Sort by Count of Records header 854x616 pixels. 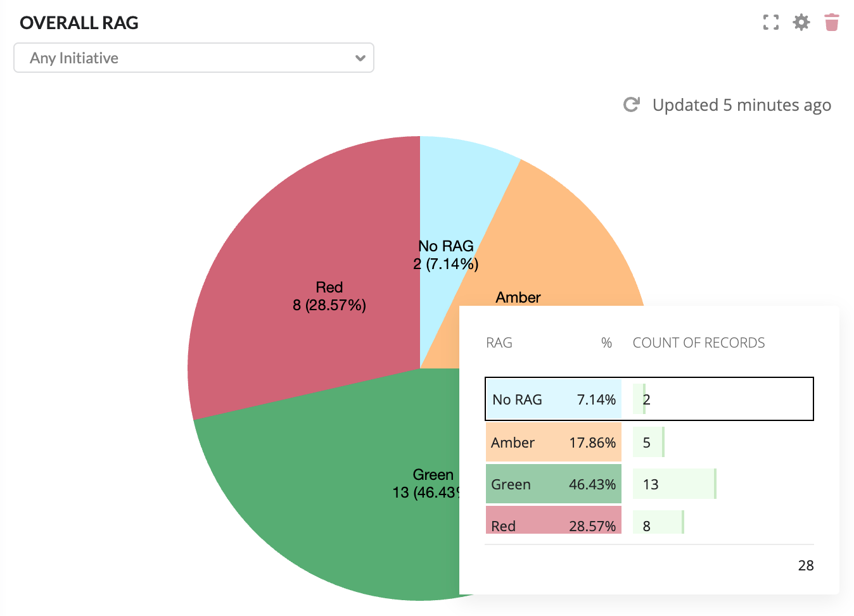tap(699, 343)
